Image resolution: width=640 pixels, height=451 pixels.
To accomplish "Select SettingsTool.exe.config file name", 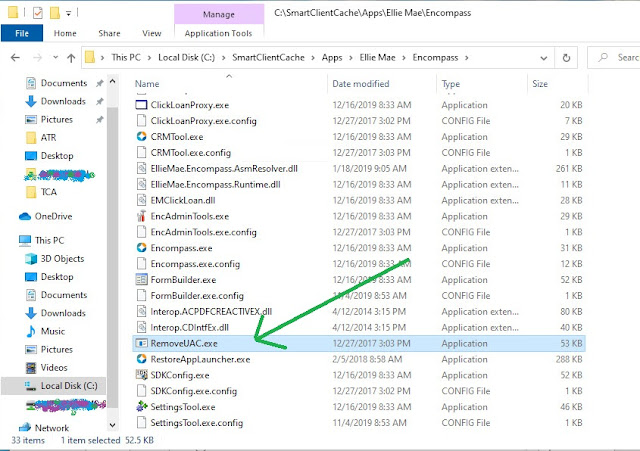I will 197,422.
